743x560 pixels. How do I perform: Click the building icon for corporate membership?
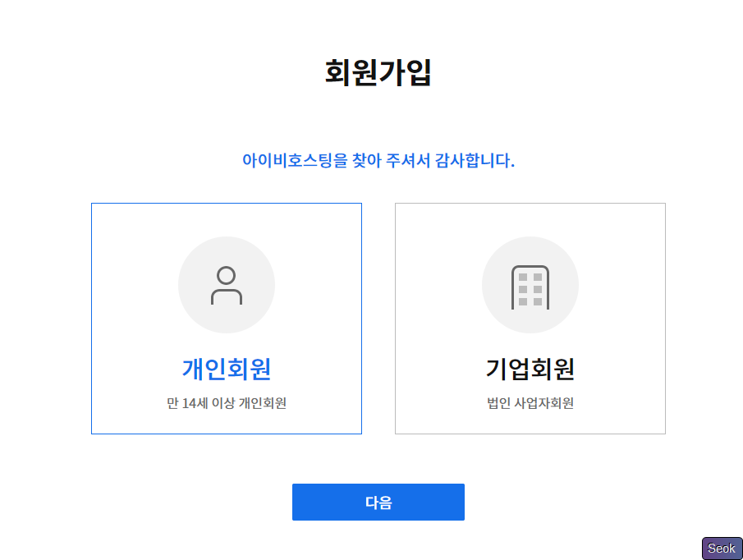(530, 287)
